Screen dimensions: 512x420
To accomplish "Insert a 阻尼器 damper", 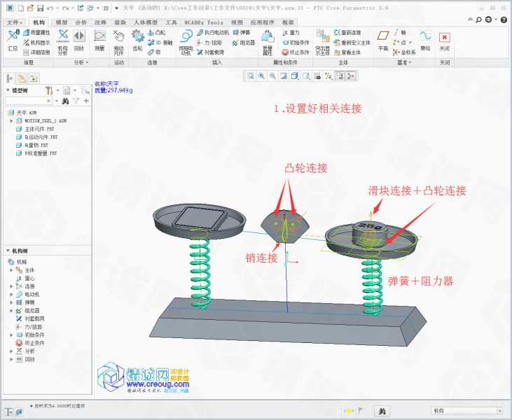I will [244, 43].
